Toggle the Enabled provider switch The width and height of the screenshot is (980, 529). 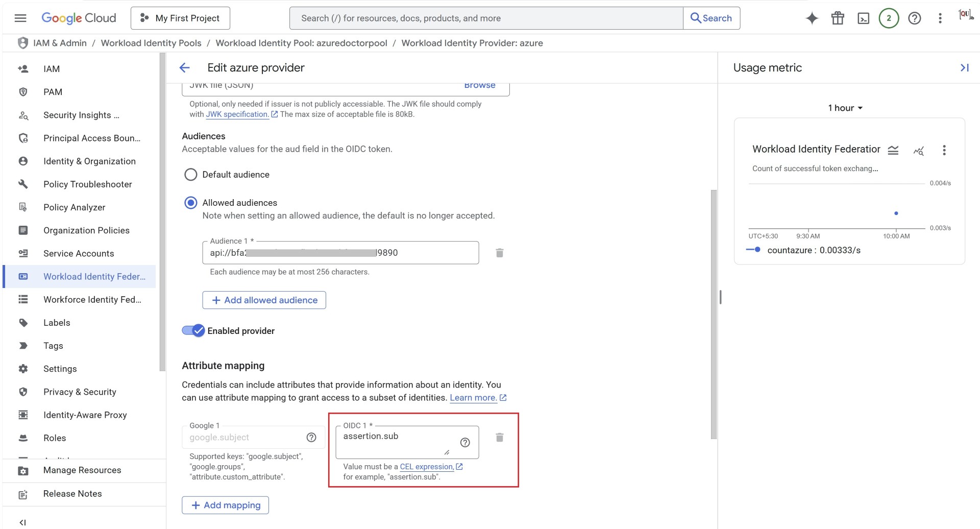pyautogui.click(x=193, y=331)
